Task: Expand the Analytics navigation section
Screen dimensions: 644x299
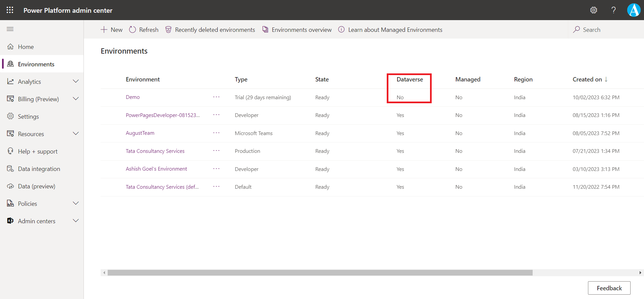Action: pyautogui.click(x=76, y=81)
